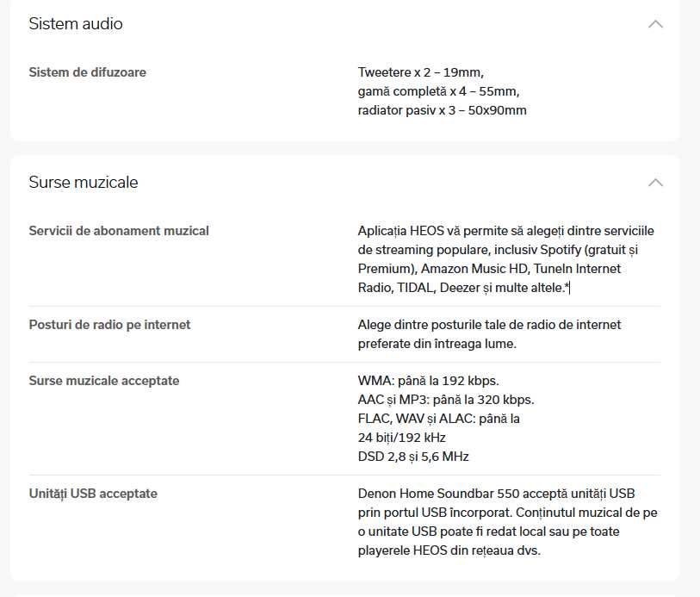Click the Servicii de abonament muzical label

[119, 231]
